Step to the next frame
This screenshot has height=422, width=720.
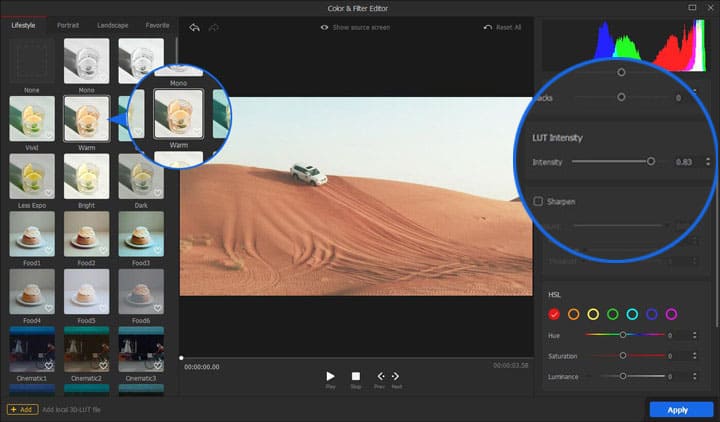pyautogui.click(x=396, y=377)
